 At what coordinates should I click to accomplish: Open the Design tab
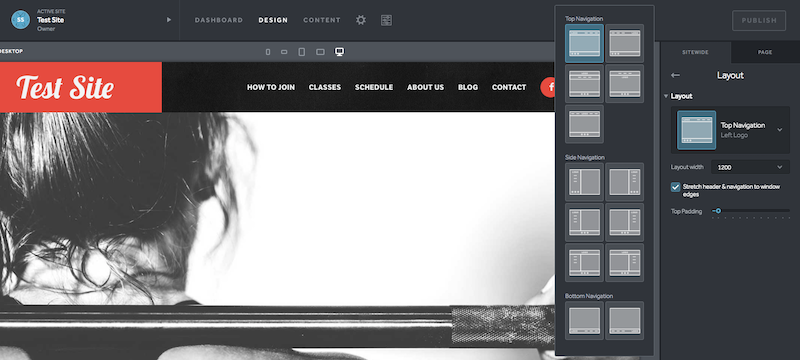point(273,20)
